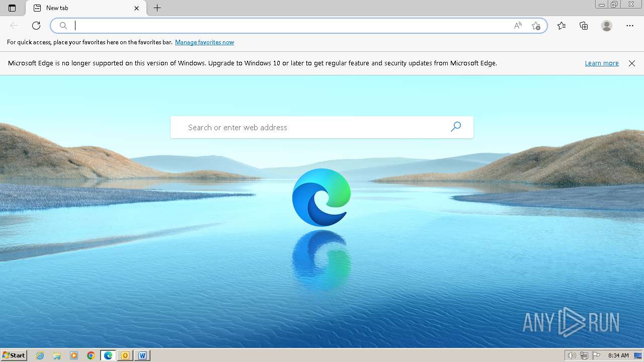This screenshot has width=644, height=362.
Task: Minimize the Edge window
Action: pos(602,4)
